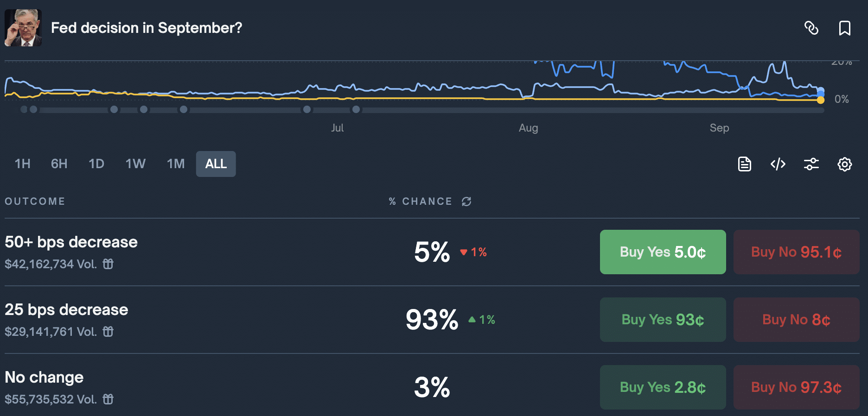Open the embed code view

[778, 164]
